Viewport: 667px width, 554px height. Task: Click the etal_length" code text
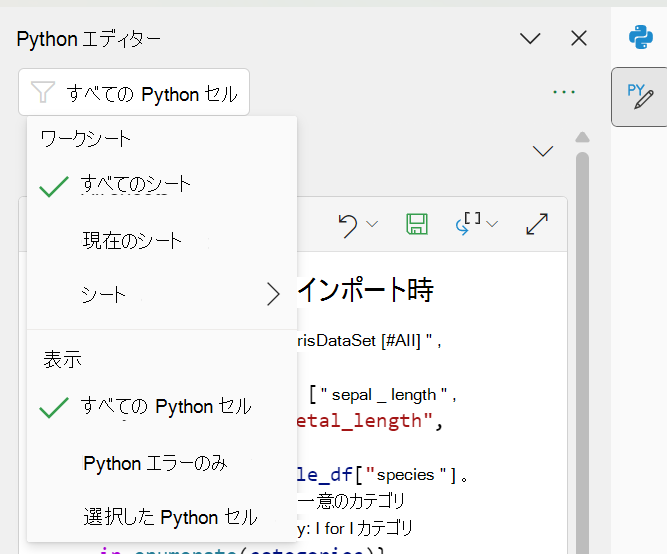coord(365,421)
